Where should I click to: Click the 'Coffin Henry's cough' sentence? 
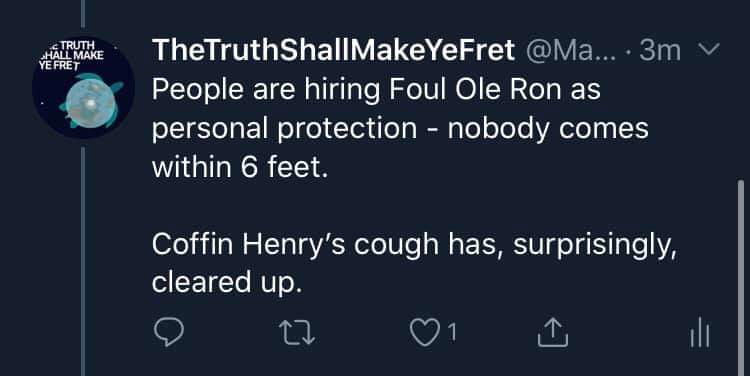414,245
